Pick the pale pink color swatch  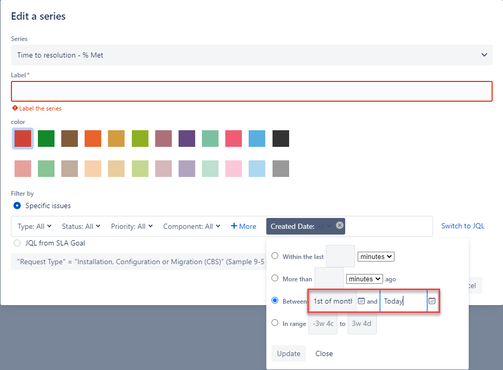point(233,168)
